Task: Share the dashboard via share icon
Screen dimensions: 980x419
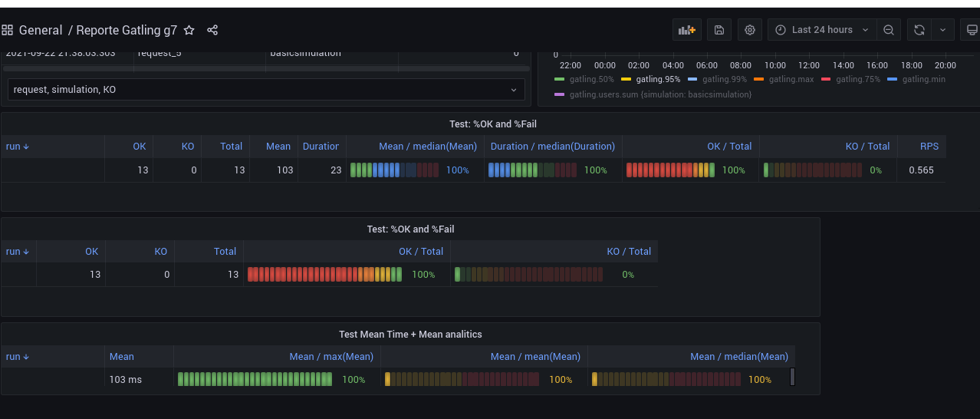Action: coord(212,31)
